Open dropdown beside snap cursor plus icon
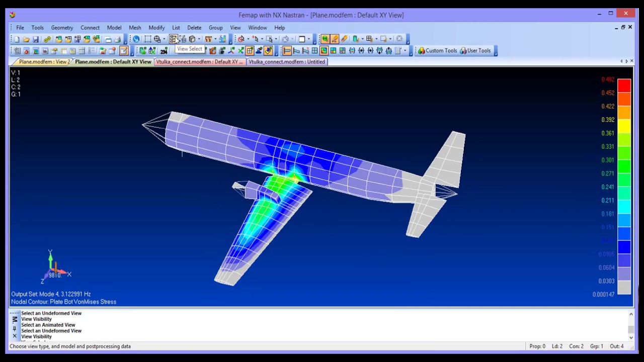The image size is (644, 362). [x=262, y=39]
